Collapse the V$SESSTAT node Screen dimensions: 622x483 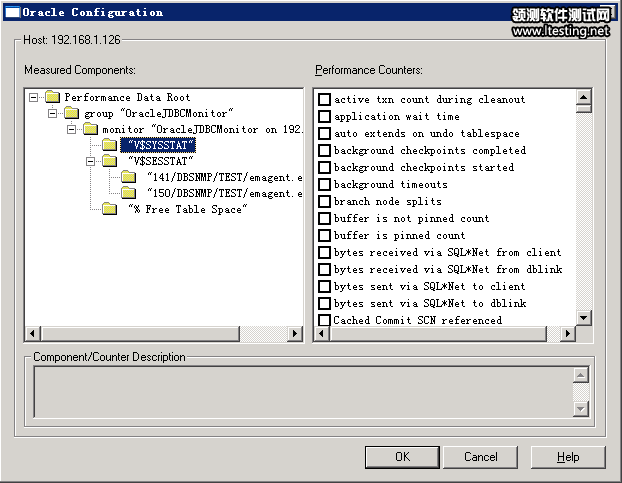click(x=90, y=161)
